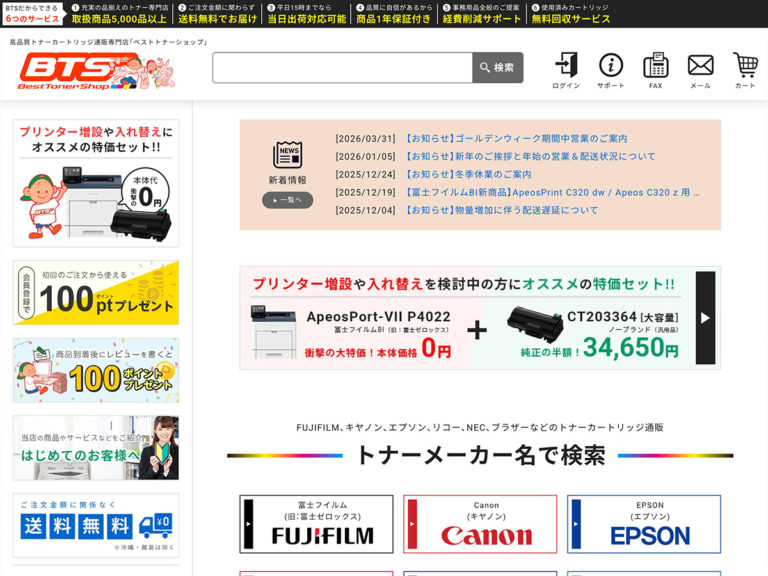
Task: Click 無料回収サービス service item
Action: pos(571,14)
